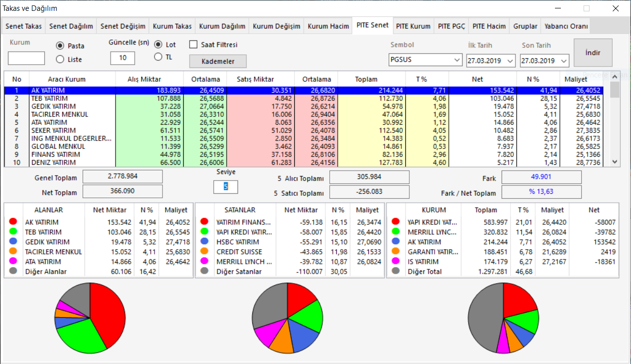Click the magenta swatch beside ATA YATIRIM in ALANLAR
This screenshot has width=631, height=364.
pyautogui.click(x=13, y=261)
